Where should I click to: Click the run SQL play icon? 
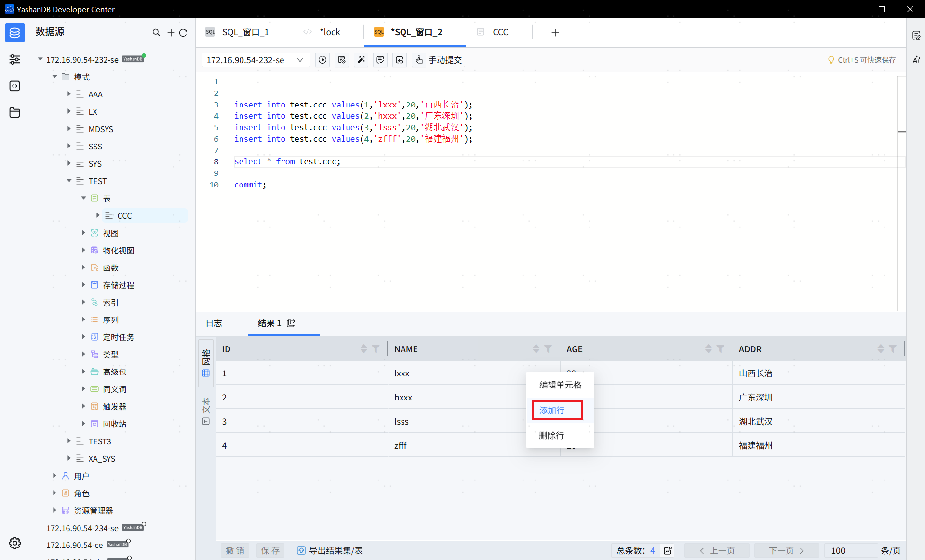[x=322, y=60]
